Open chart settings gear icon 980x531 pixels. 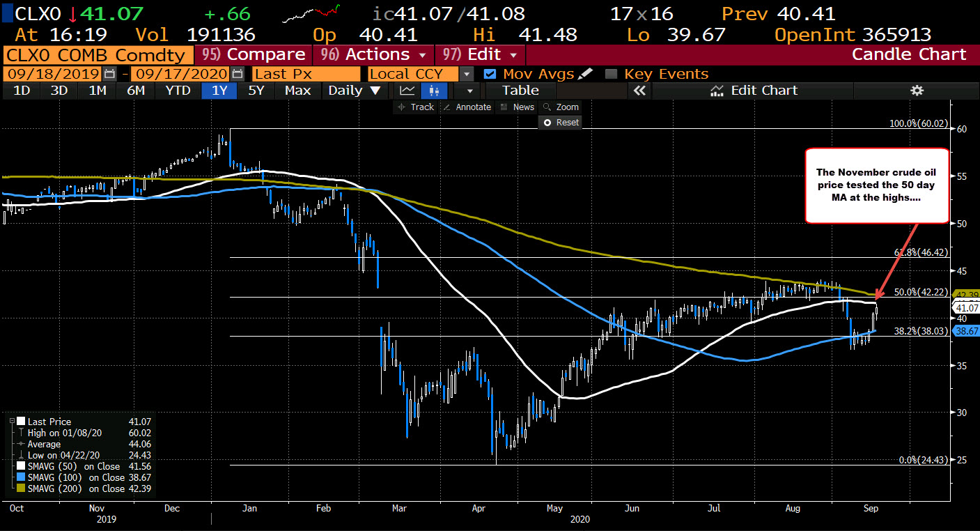click(x=917, y=91)
